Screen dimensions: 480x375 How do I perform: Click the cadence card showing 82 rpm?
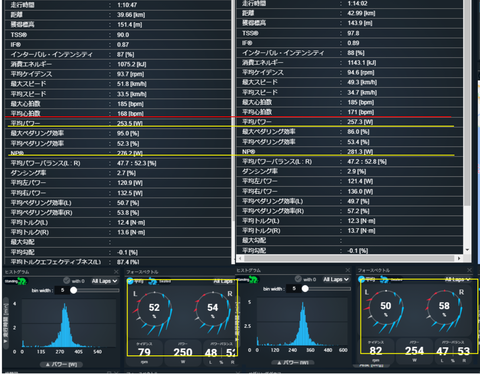coord(376,351)
